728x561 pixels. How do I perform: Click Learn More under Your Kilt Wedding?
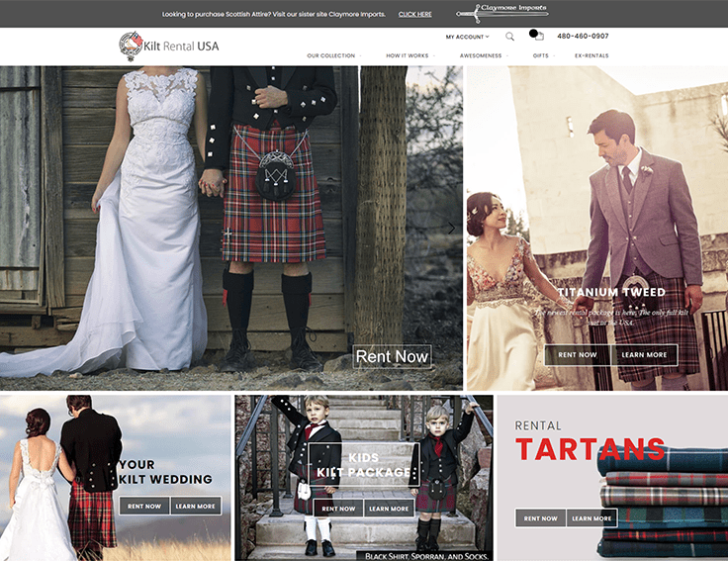196,507
